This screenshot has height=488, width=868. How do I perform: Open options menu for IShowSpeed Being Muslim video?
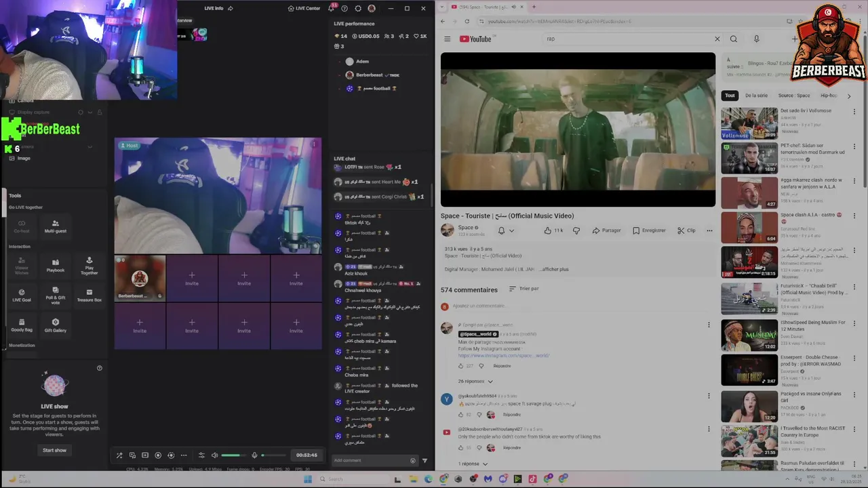point(854,323)
